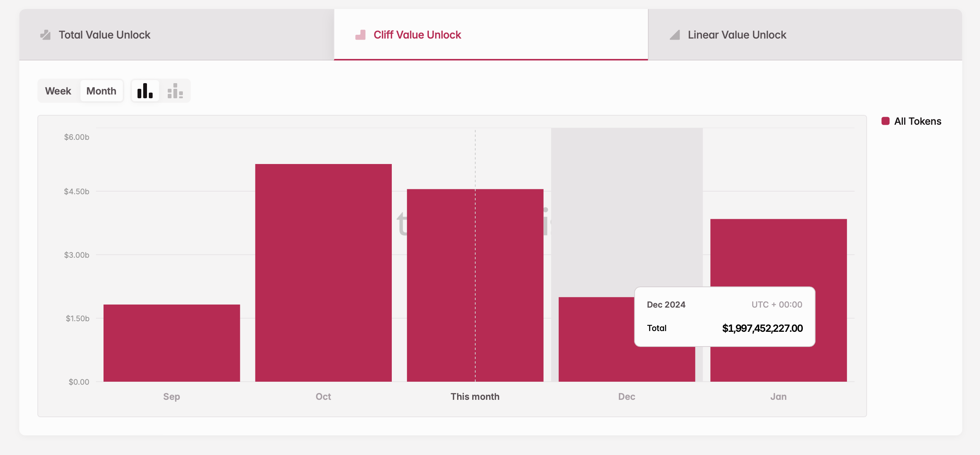Viewport: 980px width, 455px height.
Task: Click the This month x-axis label
Action: (475, 396)
